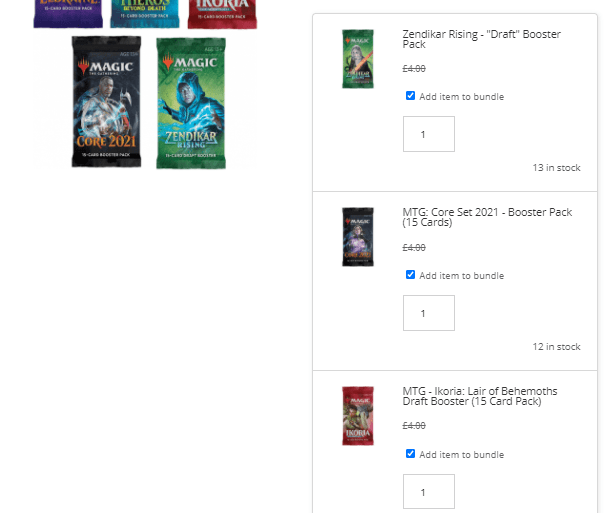The image size is (607, 519).
Task: Click the Ikoria booster pack thumbnail
Action: click(x=358, y=416)
